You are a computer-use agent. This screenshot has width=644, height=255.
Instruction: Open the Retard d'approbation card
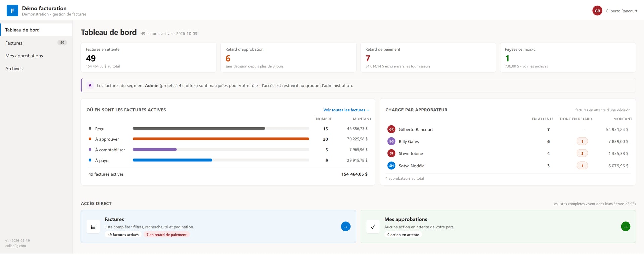coord(288,57)
